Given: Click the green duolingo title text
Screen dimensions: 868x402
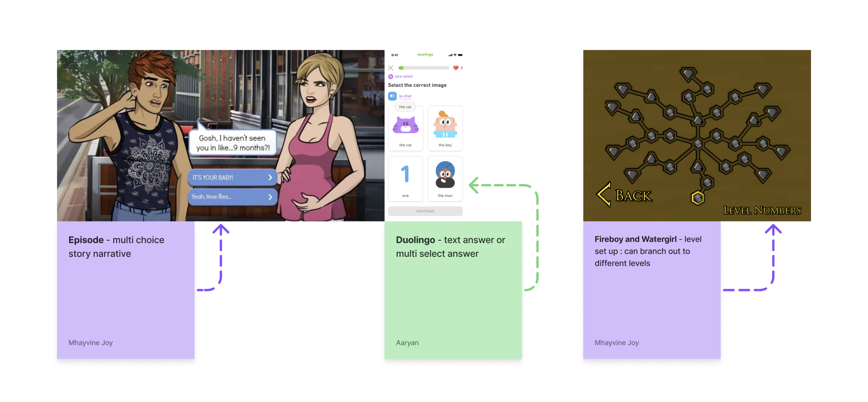Looking at the screenshot, I should (425, 55).
